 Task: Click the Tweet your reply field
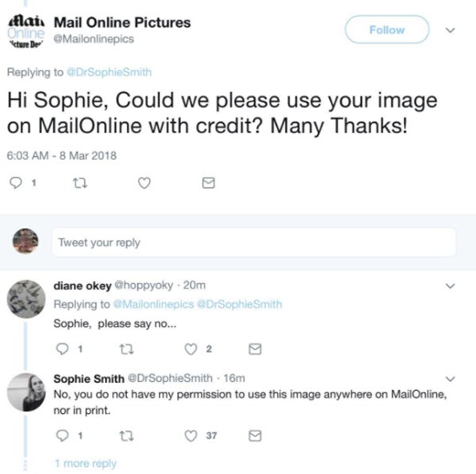click(x=254, y=243)
